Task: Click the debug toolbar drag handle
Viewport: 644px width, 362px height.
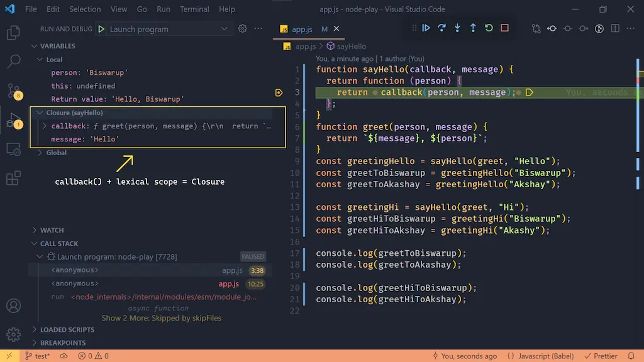Action: (x=414, y=28)
